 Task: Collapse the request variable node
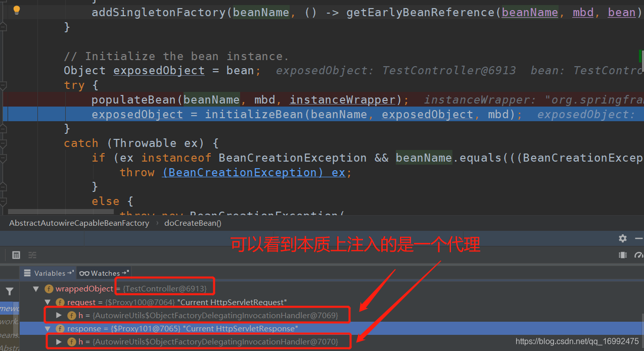click(47, 302)
